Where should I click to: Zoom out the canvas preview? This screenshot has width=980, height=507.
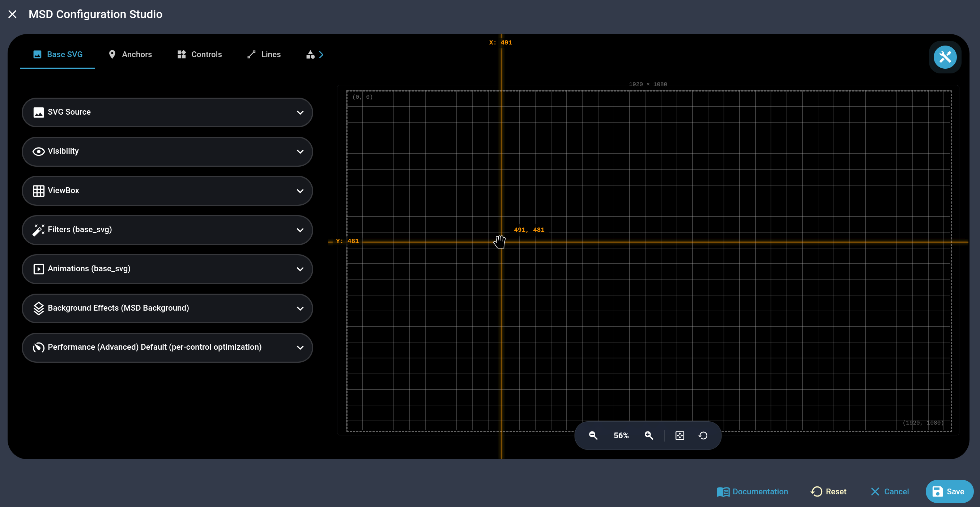[x=593, y=435]
